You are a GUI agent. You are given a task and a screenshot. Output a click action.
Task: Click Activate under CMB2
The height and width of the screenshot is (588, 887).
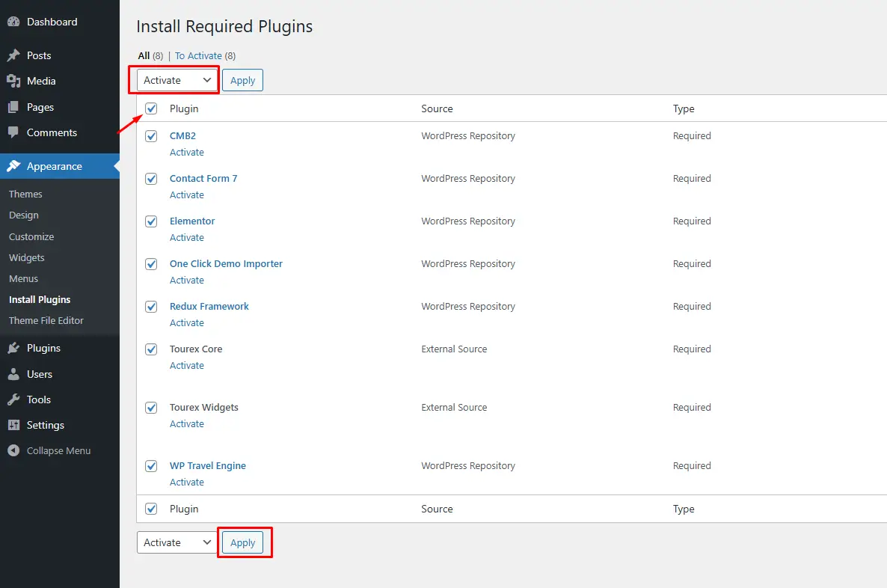(187, 152)
